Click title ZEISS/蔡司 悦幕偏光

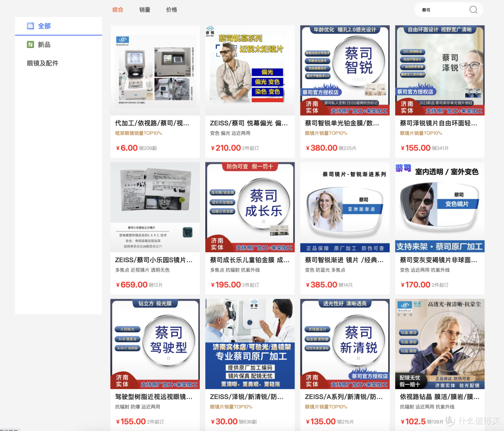click(x=248, y=123)
